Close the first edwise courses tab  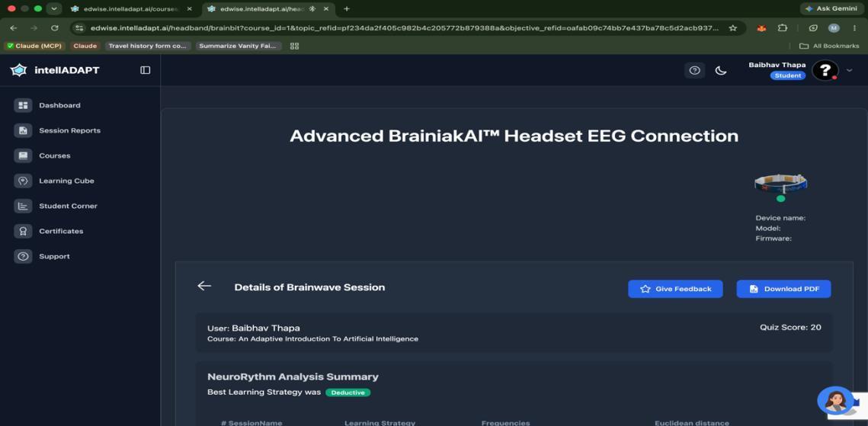tap(189, 9)
